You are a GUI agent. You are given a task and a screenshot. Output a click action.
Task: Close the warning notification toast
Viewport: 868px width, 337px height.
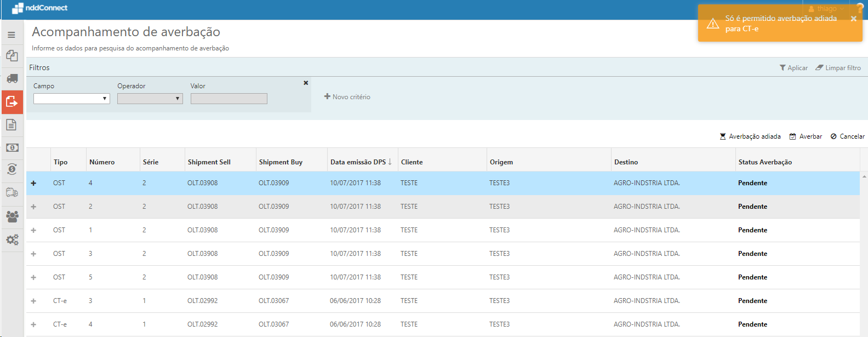tap(853, 19)
